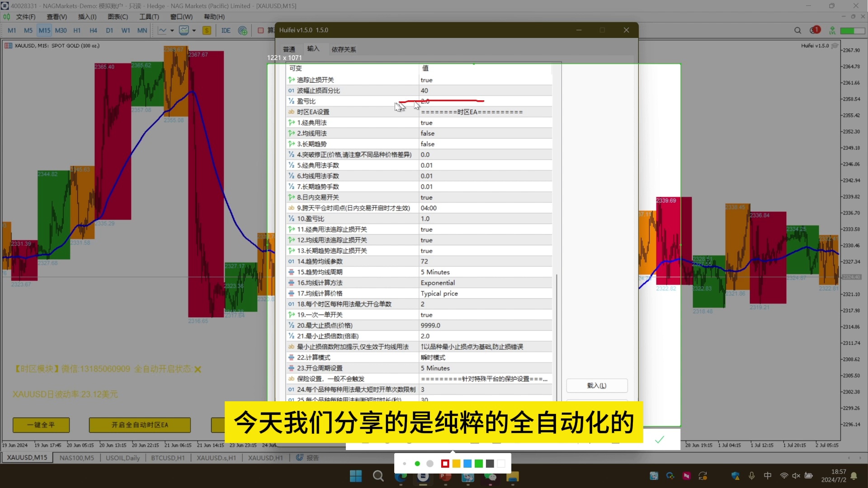Pick the blue annotation color swatch
The height and width of the screenshot is (488, 868).
coord(467,464)
